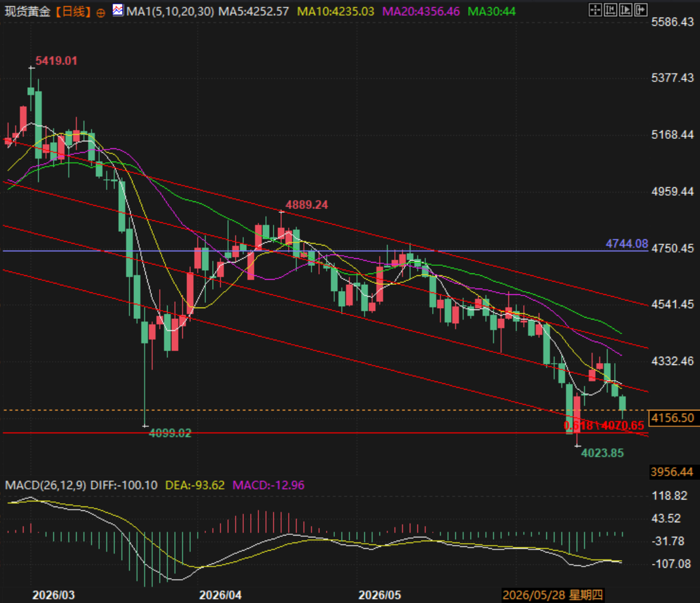Image resolution: width=700 pixels, height=603 pixels.
Task: Click the -31.78 MACD axis value
Action: (x=668, y=541)
